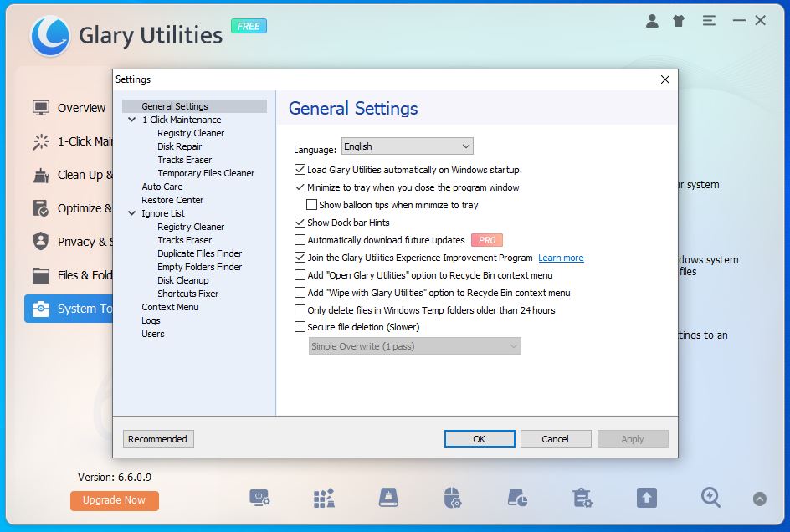Open the mouse with gear dock icon
This screenshot has width=790, height=532.
[453, 498]
